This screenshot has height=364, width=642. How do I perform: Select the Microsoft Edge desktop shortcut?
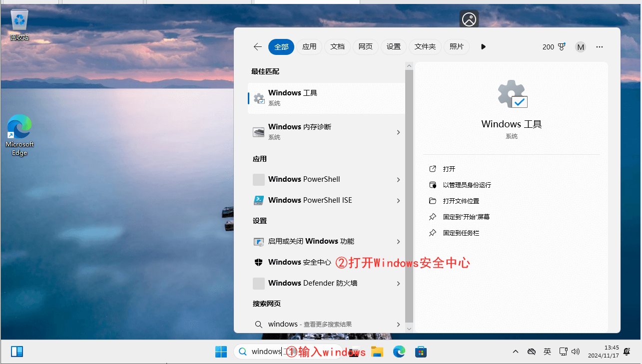point(19,135)
